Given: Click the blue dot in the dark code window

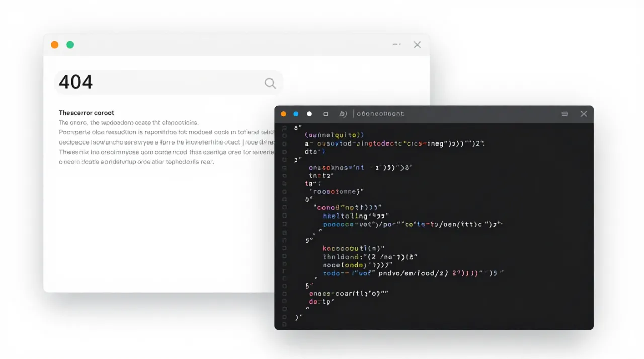Looking at the screenshot, I should (296, 114).
